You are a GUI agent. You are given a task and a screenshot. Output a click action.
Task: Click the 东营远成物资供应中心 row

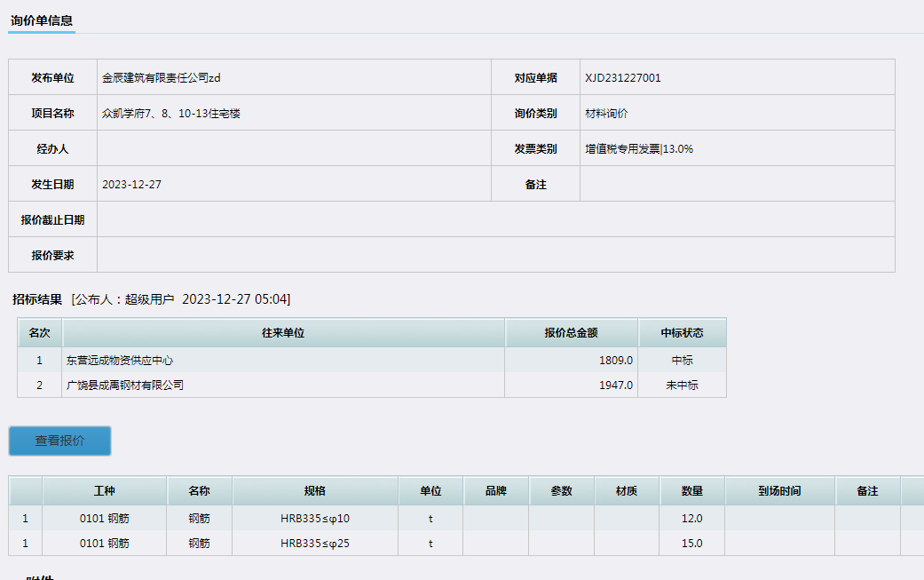pyautogui.click(x=119, y=361)
